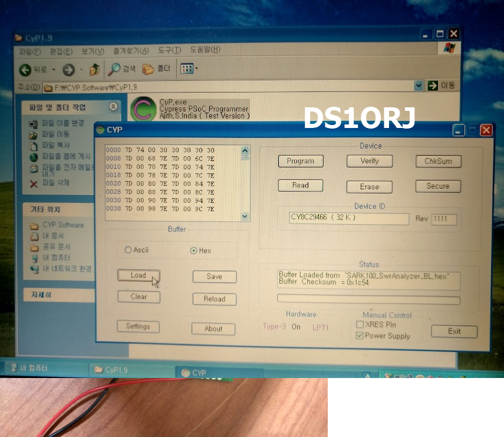
Task: Click the Up folder icon
Action: (94, 69)
